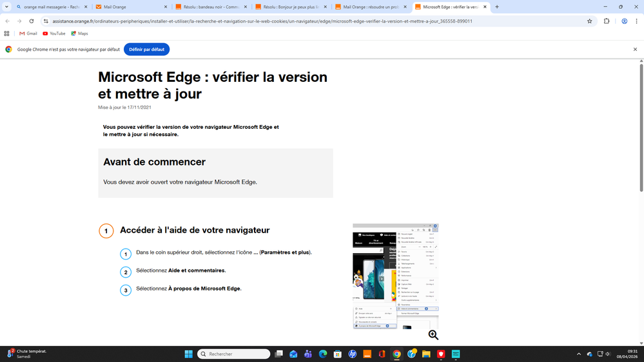This screenshot has height=362, width=644.
Task: Open the weather widget Chute températ.
Action: (x=26, y=354)
